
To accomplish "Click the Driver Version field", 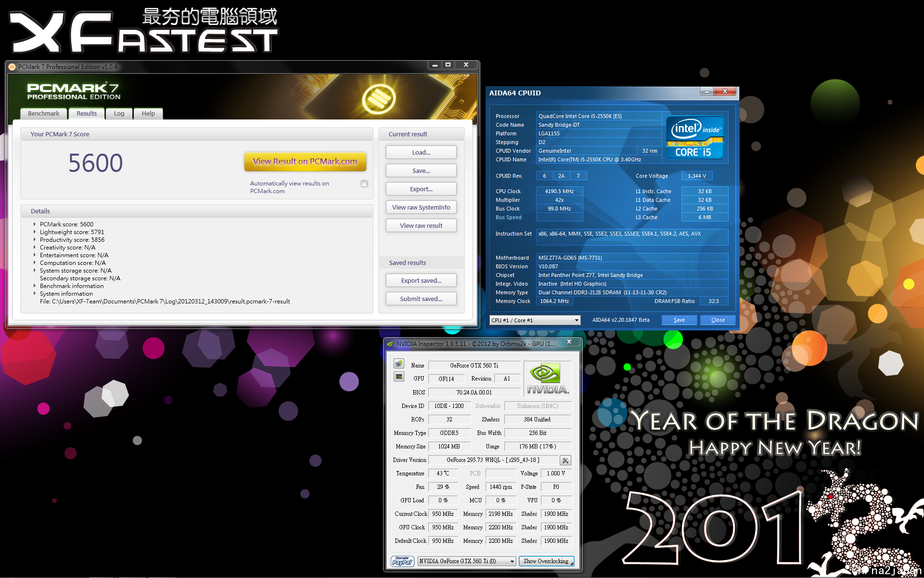I will pos(493,460).
